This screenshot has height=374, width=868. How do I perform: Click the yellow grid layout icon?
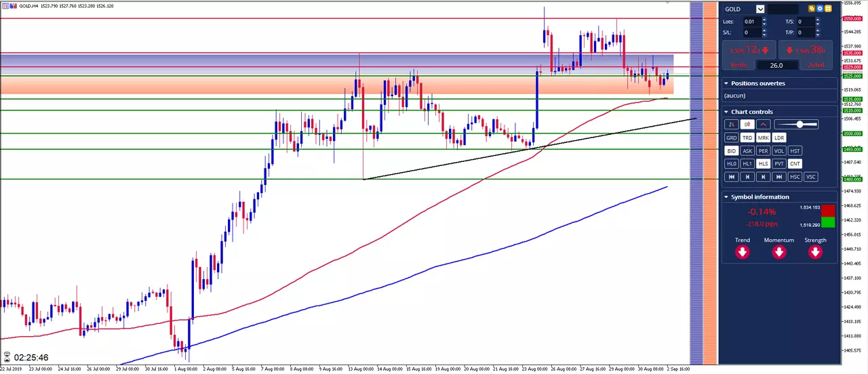point(828,8)
